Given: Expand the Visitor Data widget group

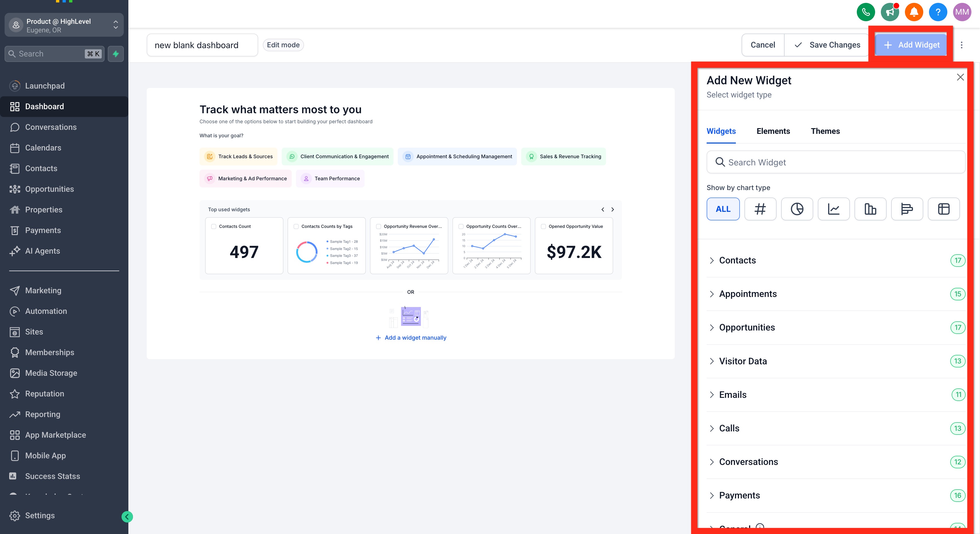Looking at the screenshot, I should point(743,361).
